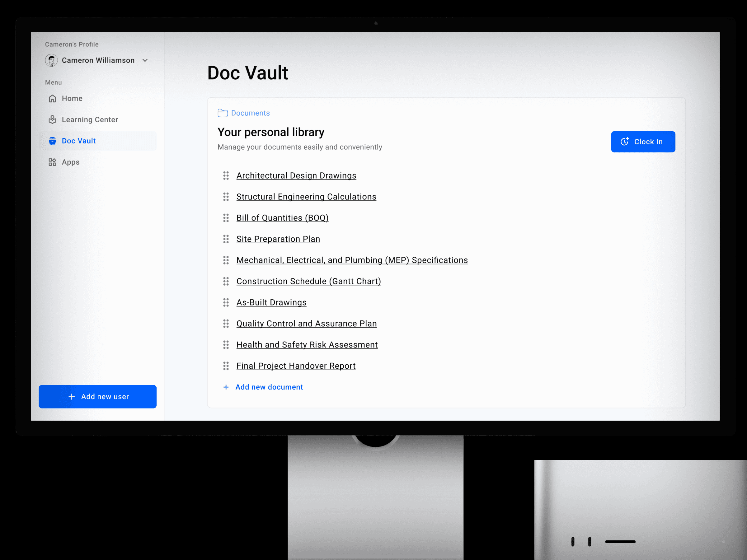Click Cameron Williamson's profile avatar
Viewport: 747px width, 560px height.
click(x=51, y=60)
